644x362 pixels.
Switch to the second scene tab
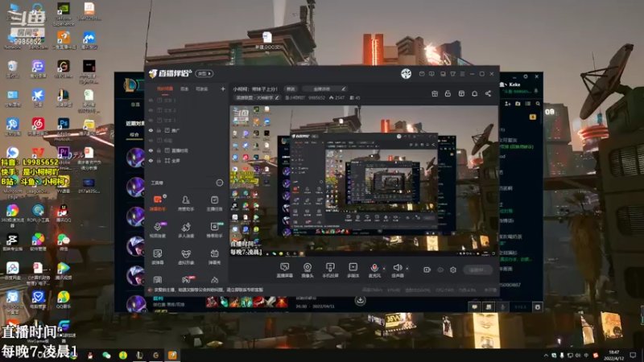point(184,89)
